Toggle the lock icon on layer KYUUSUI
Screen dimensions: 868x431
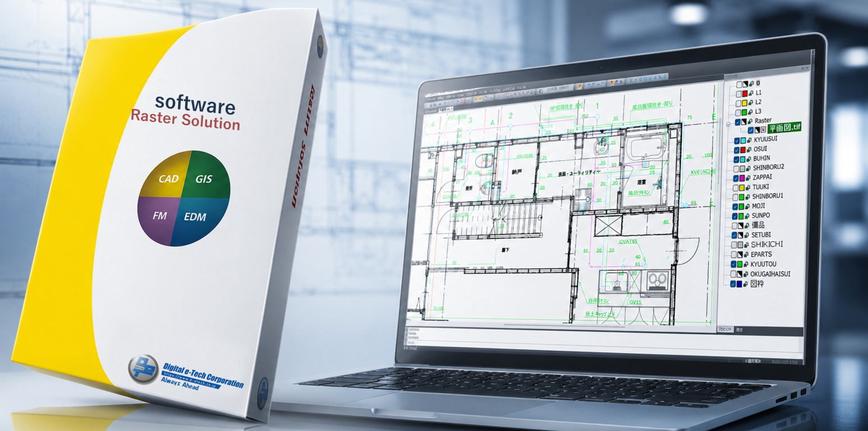[x=749, y=140]
